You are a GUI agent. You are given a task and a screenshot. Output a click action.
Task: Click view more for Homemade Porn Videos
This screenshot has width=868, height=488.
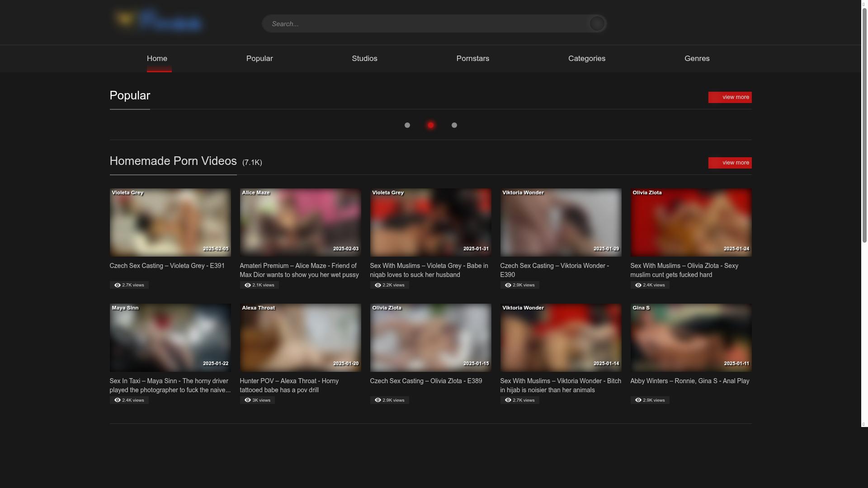coord(730,163)
